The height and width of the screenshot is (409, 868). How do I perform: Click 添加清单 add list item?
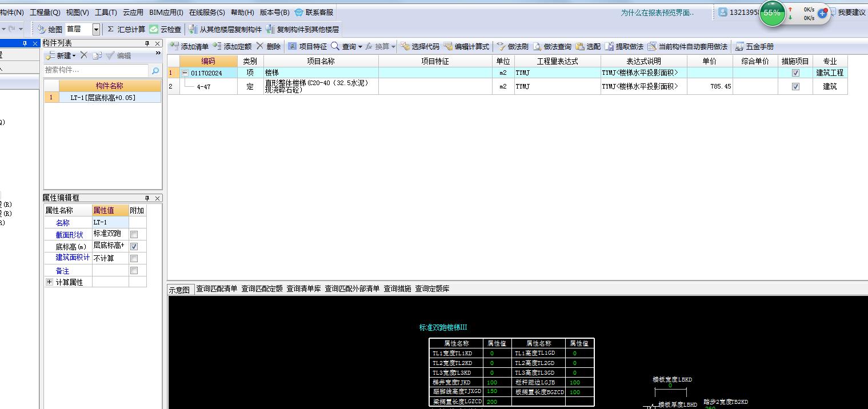pos(189,46)
